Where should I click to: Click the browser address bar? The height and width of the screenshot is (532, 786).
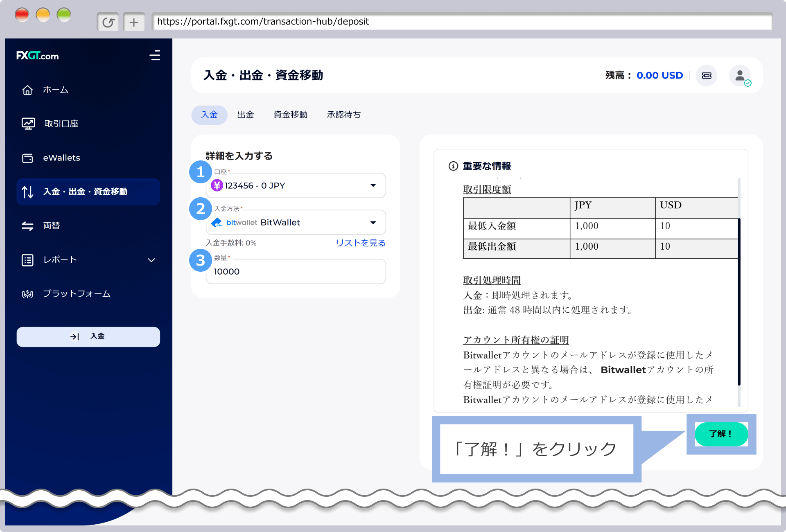[x=462, y=22]
